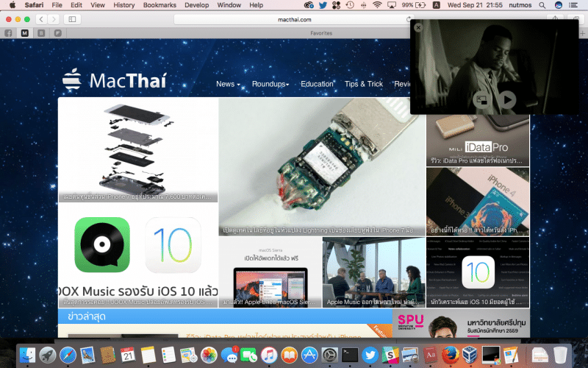This screenshot has width=588, height=368.
Task: Play the picture-in-picture video
Action: tap(507, 100)
